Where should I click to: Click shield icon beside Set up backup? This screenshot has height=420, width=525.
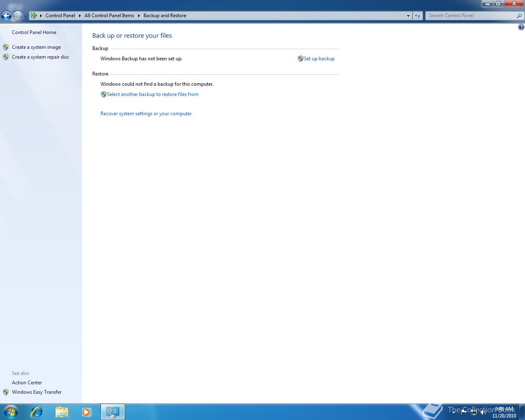(x=300, y=59)
